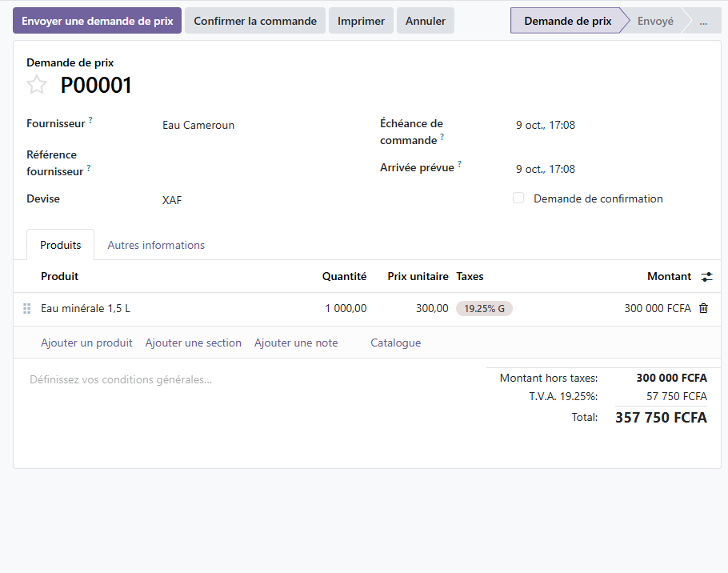
Task: Edit the quantity cell 1 000,00
Action: [x=346, y=308]
